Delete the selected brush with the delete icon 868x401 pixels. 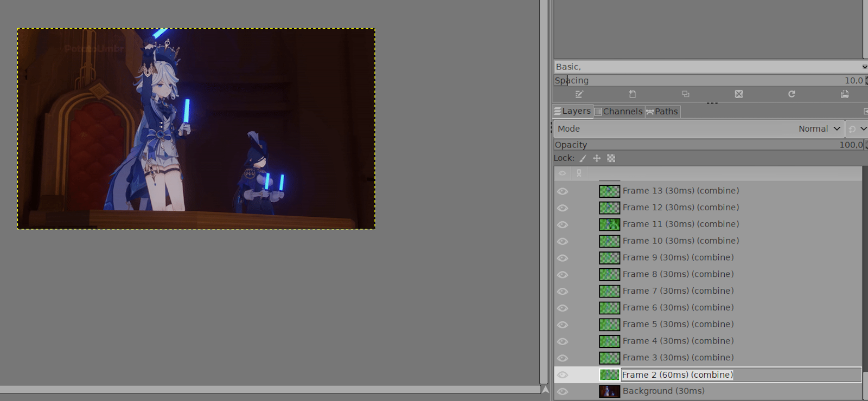coord(738,94)
